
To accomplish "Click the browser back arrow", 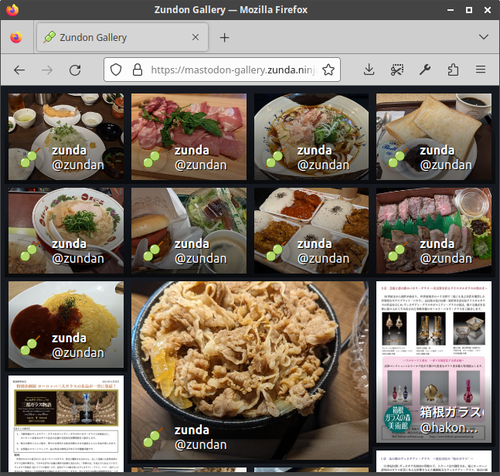I will pyautogui.click(x=19, y=70).
